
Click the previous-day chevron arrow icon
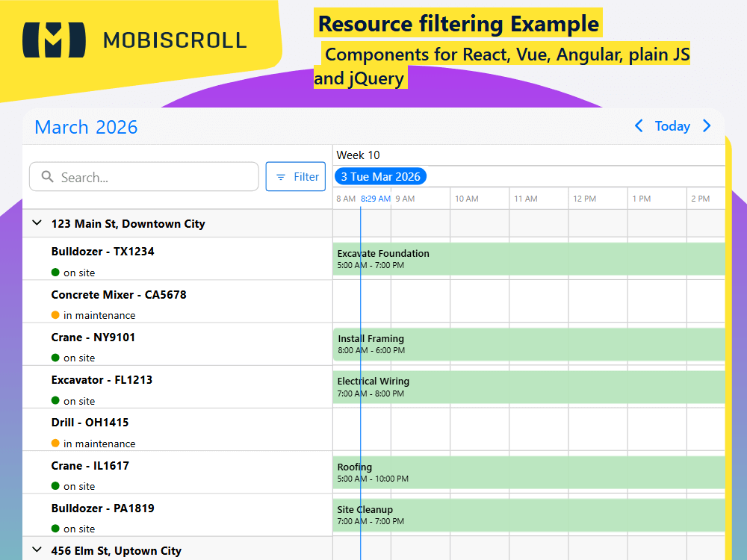tap(639, 126)
